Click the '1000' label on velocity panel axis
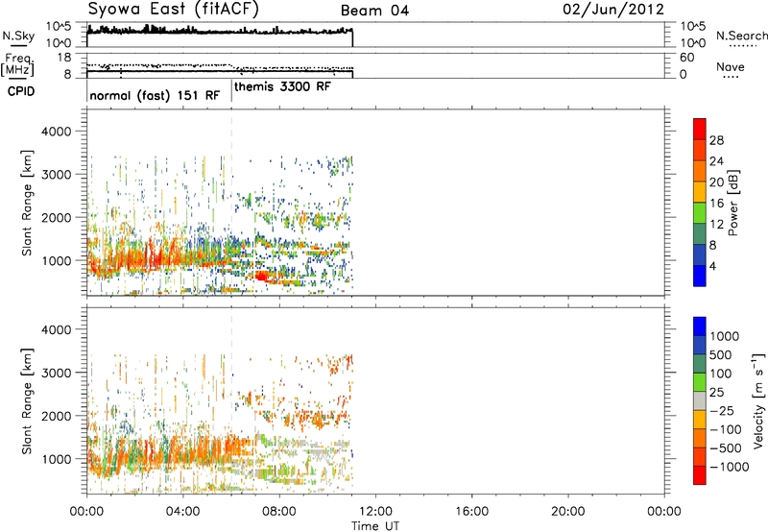This screenshot has height=532, width=768. [56, 459]
